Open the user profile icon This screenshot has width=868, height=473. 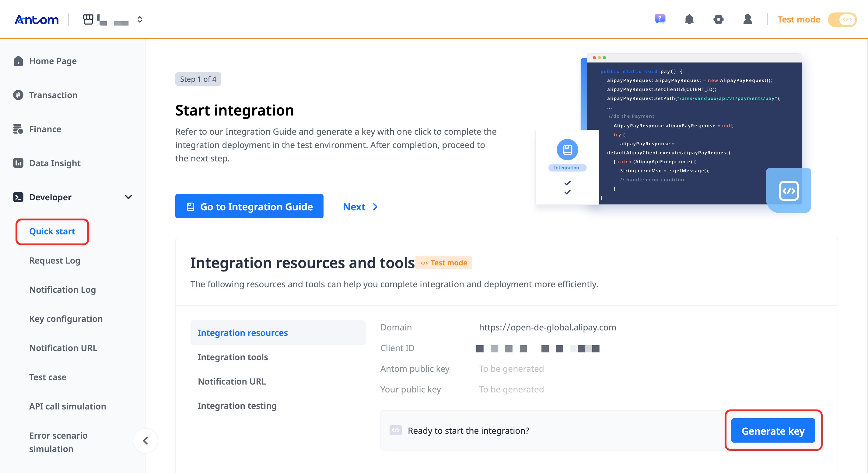coord(747,19)
